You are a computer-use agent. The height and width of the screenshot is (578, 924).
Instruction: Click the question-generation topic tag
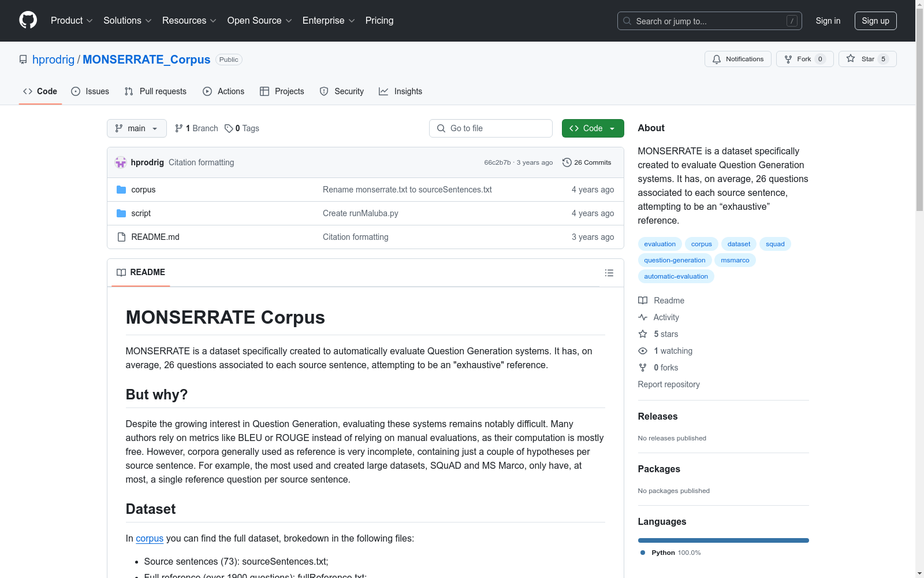[675, 260]
